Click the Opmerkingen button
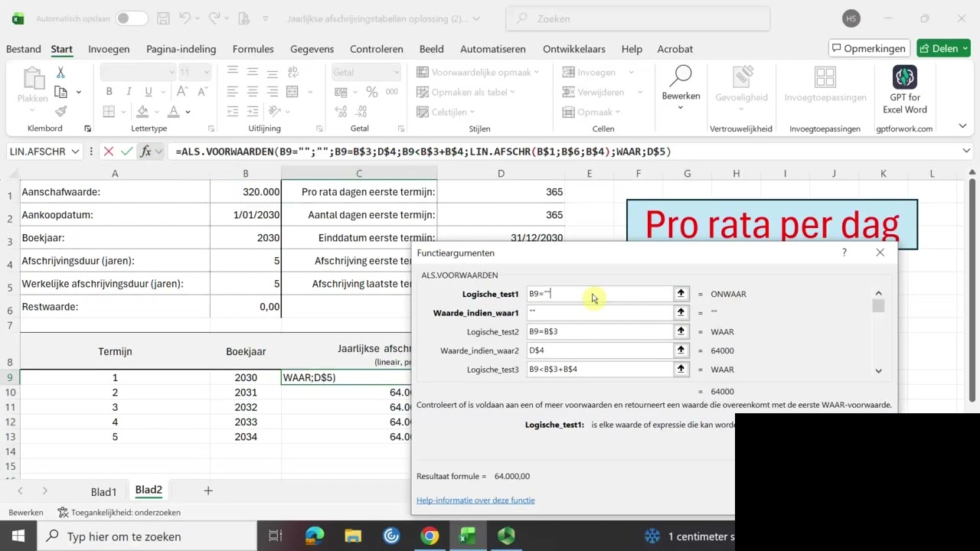 click(x=869, y=48)
